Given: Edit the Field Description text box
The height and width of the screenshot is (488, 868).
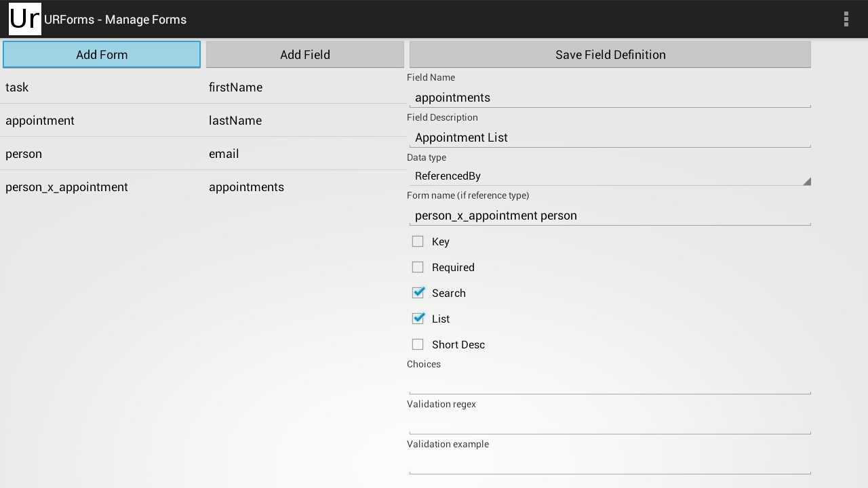Looking at the screenshot, I should 610,138.
